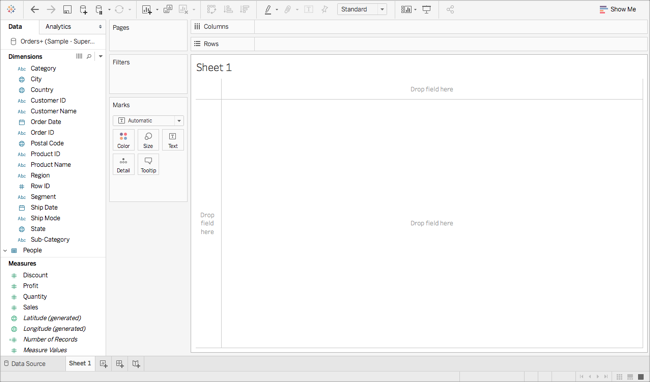
Task: Click the Detail button on Marks card
Action: [x=124, y=164]
